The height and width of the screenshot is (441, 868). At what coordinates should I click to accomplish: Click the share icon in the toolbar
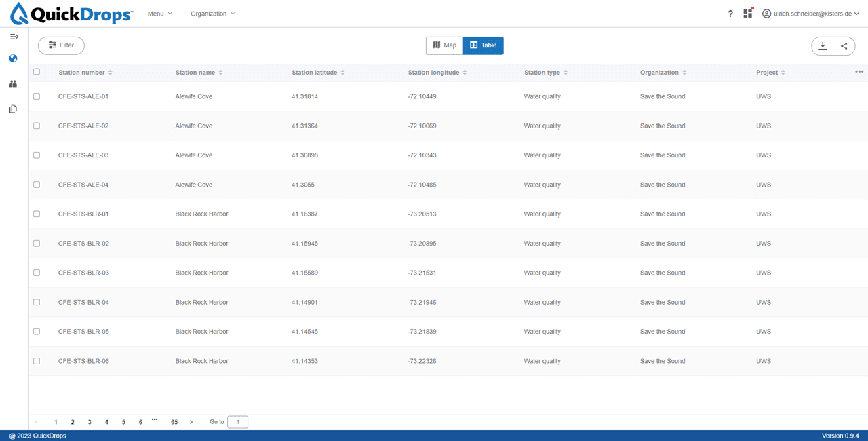tap(844, 46)
